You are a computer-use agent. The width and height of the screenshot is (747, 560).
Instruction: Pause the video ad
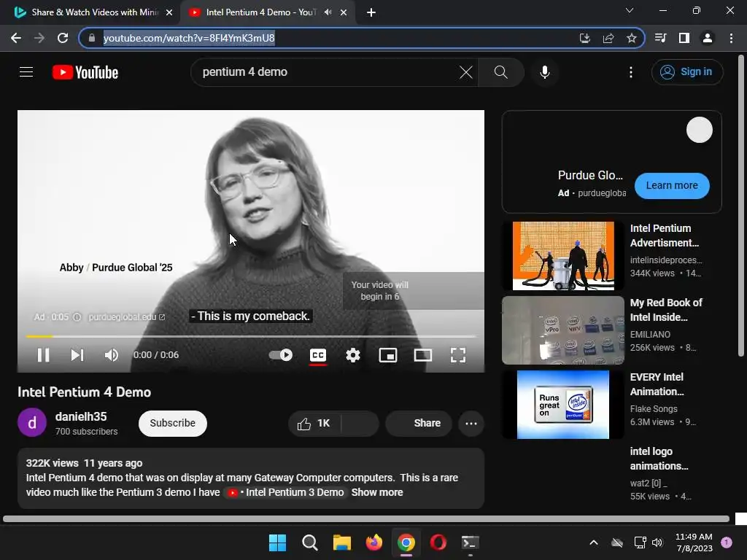43,355
